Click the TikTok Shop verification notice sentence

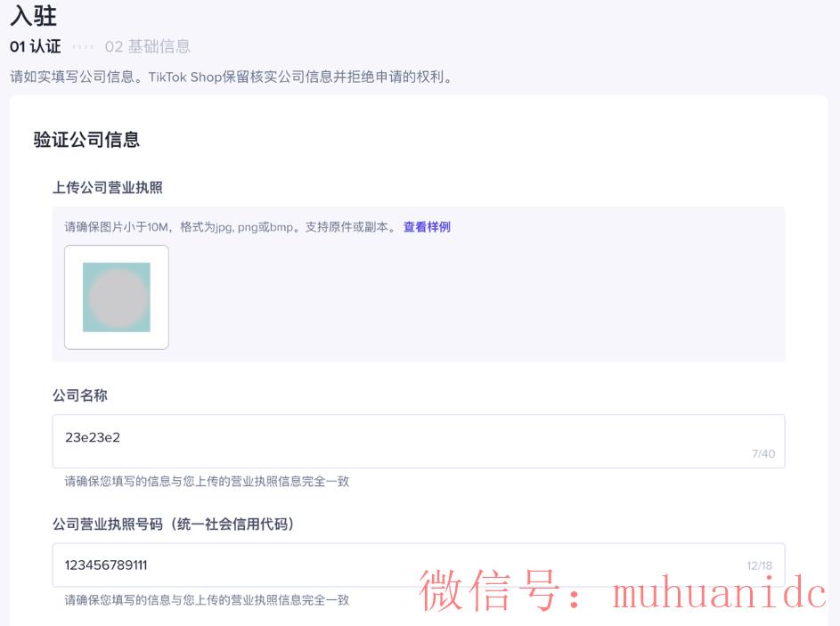coord(232,77)
